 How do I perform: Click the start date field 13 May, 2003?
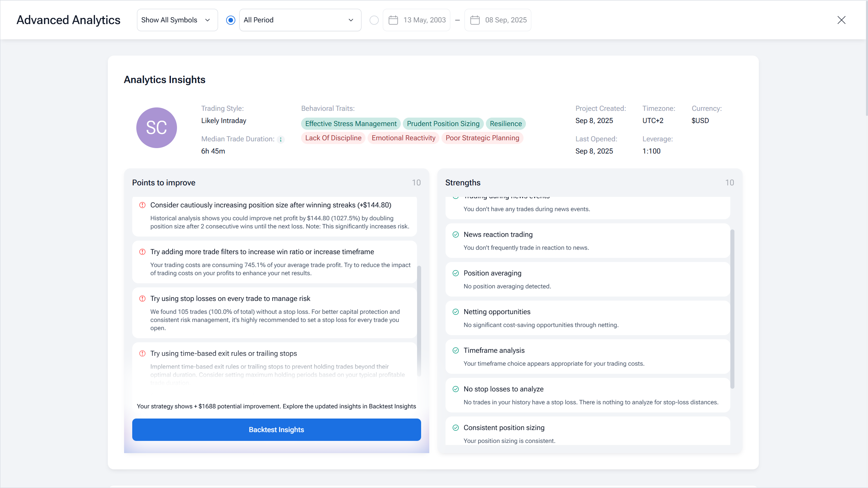click(416, 20)
